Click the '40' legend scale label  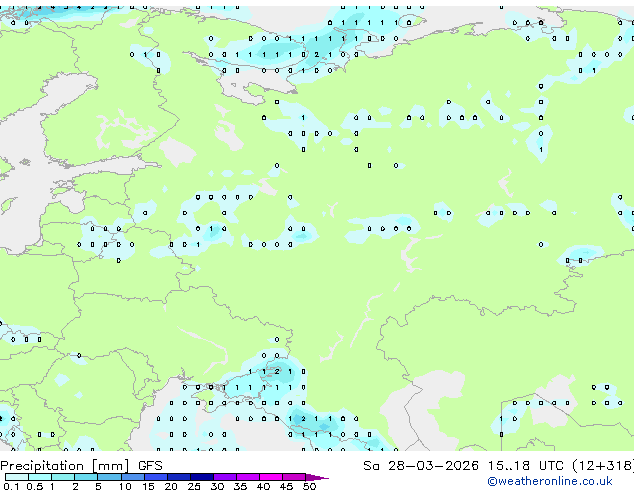click(263, 486)
